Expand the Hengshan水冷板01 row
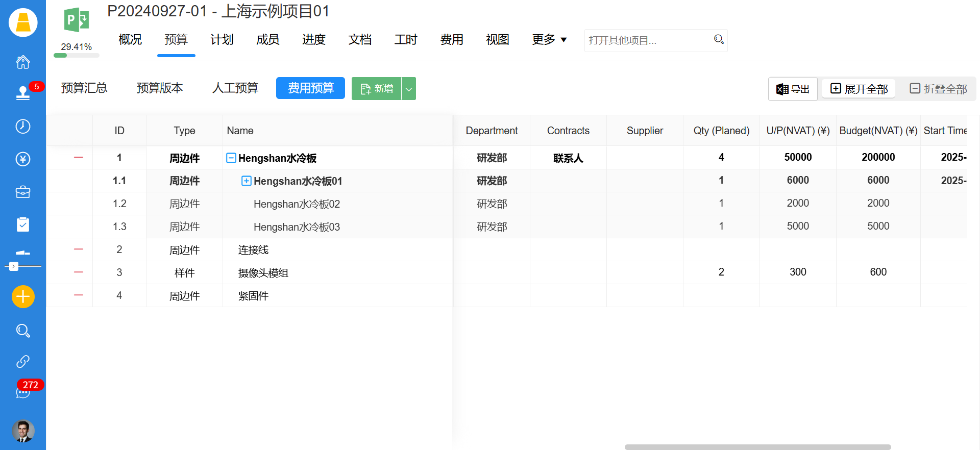This screenshot has height=450, width=980. [246, 181]
